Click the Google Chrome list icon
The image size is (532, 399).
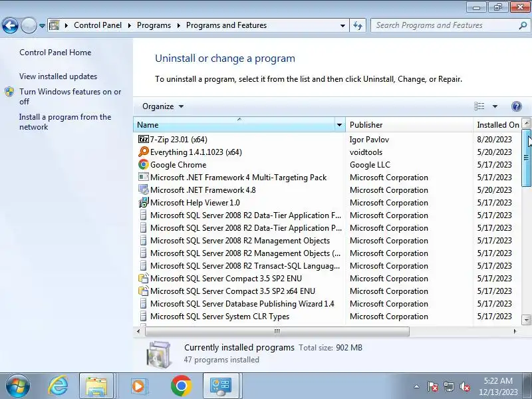coord(144,164)
